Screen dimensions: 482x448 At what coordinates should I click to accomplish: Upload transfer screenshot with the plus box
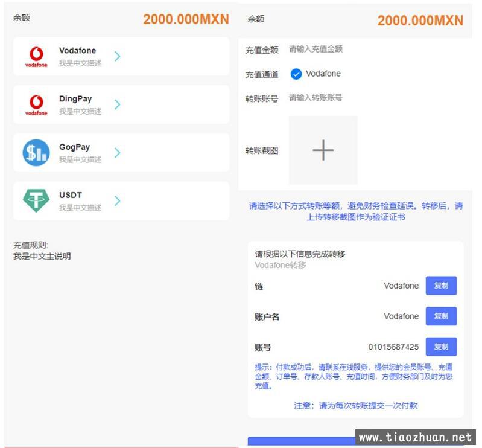(323, 150)
